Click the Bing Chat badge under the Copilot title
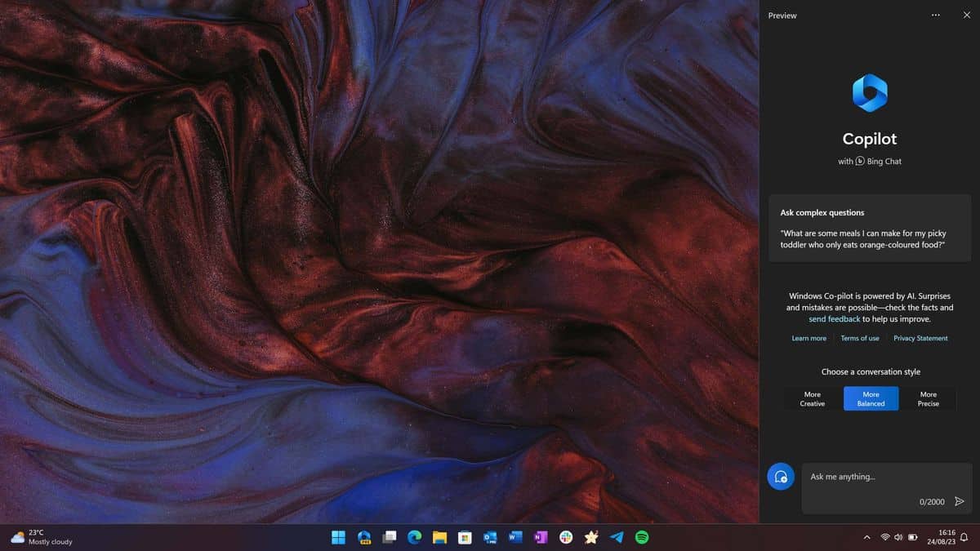 click(x=870, y=161)
